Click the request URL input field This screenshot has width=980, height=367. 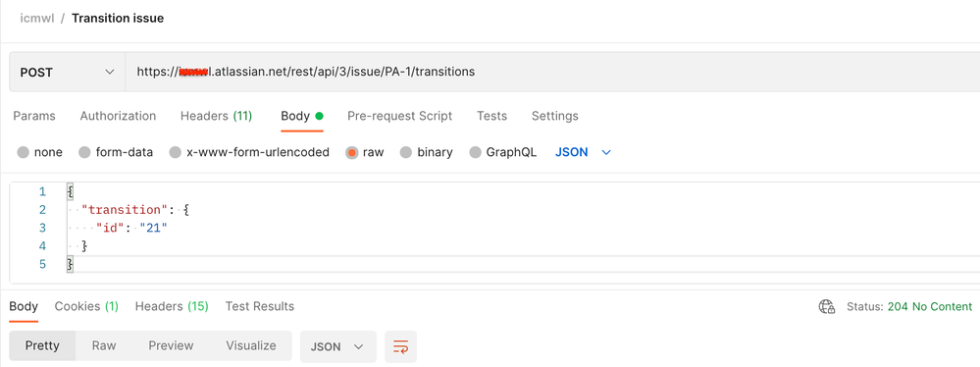552,72
